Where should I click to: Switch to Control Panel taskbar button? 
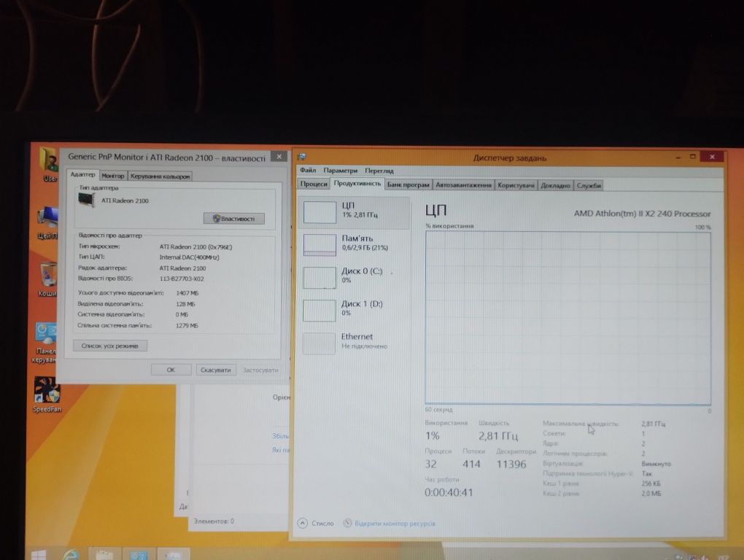139,554
